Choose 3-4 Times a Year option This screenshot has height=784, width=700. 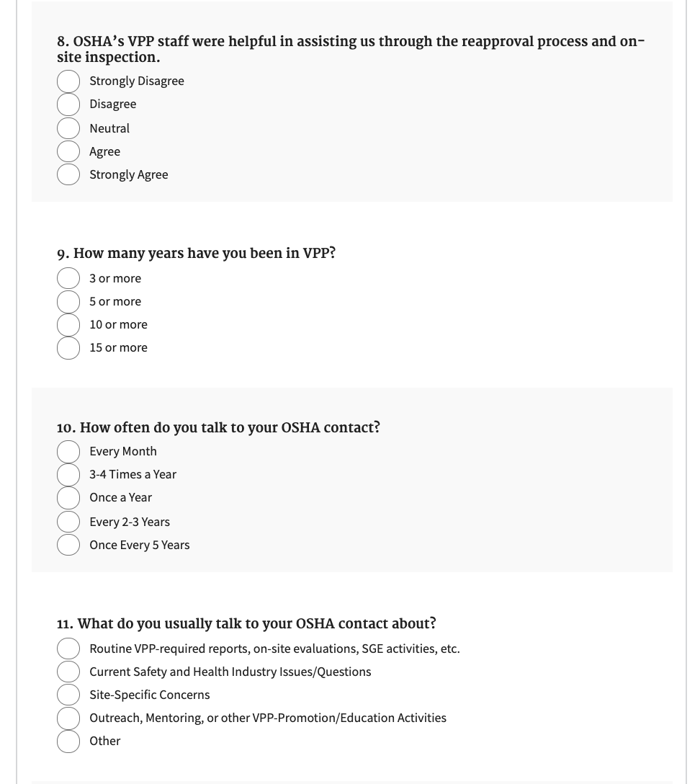[68, 475]
